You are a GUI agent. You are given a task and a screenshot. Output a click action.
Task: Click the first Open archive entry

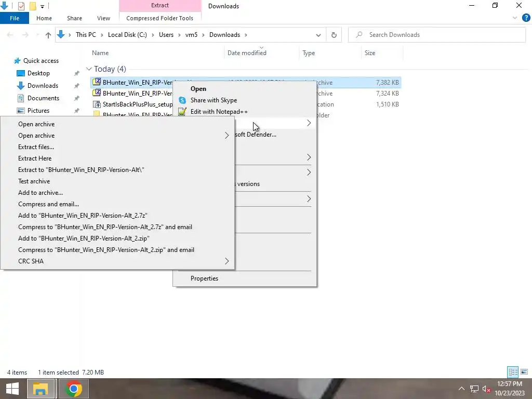click(x=36, y=124)
